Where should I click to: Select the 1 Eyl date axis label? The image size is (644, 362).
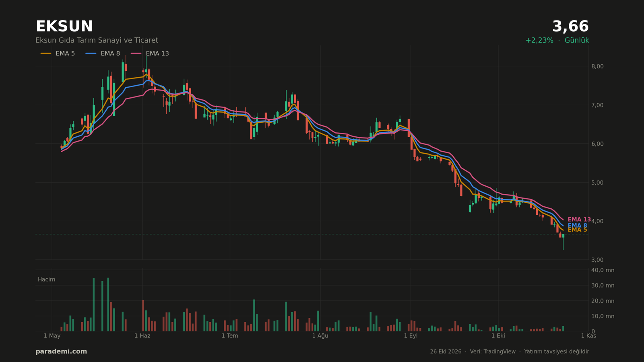[411, 336]
